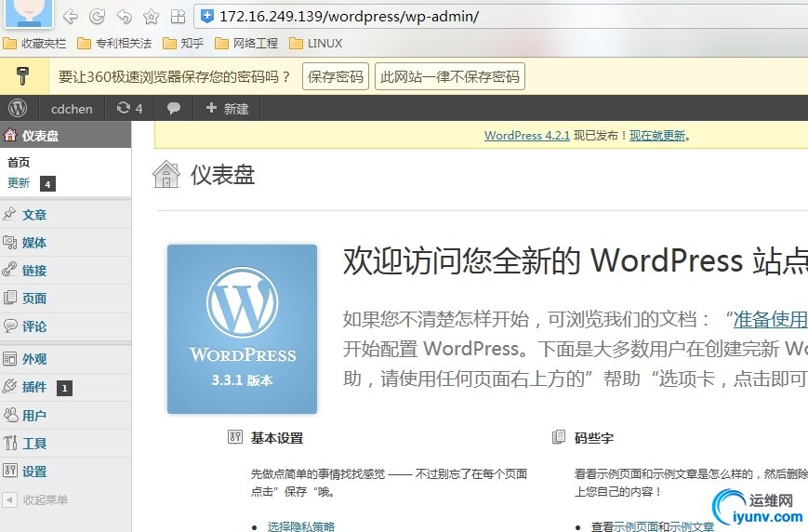Open the cdchen site menu in admin bar
The image size is (808, 532).
pos(72,109)
